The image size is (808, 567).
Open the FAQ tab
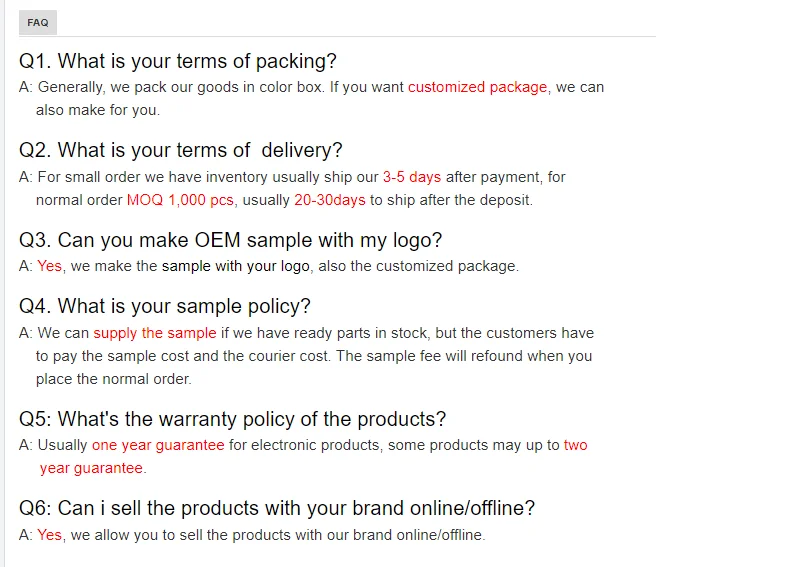[38, 22]
